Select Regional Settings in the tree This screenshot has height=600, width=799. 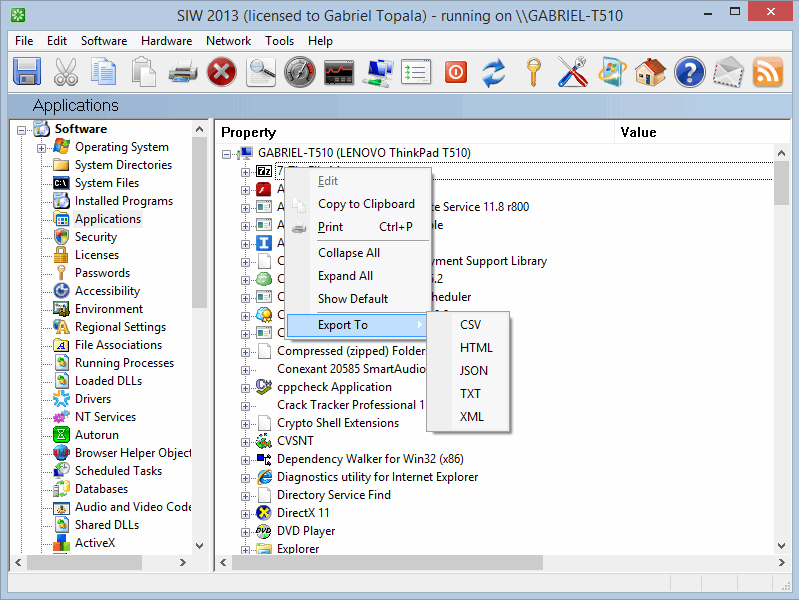click(120, 327)
